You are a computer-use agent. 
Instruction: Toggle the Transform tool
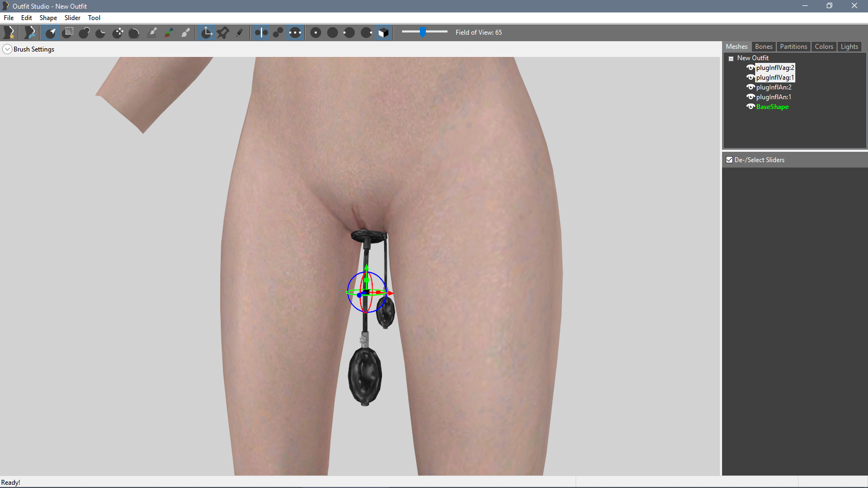coord(207,33)
